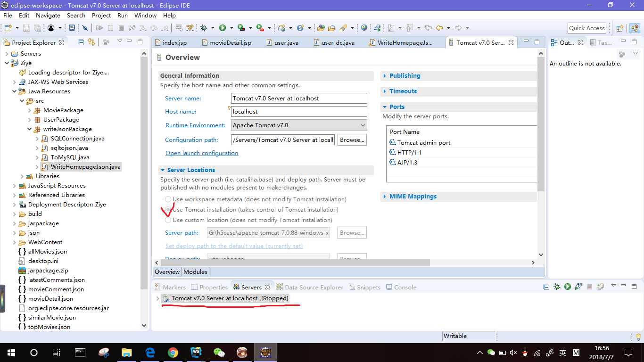Click Browse next to Configuration path
The image size is (644, 362).
point(352,140)
